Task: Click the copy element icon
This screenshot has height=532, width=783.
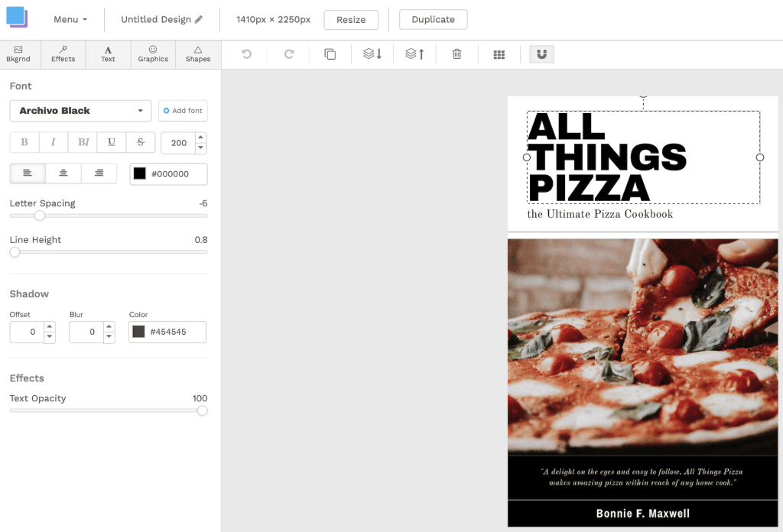Action: point(330,54)
